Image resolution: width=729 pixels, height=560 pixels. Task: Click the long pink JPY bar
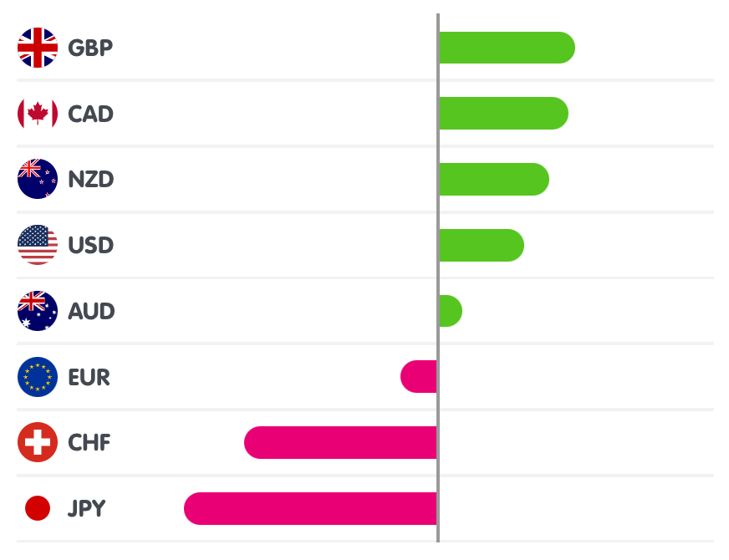311,508
